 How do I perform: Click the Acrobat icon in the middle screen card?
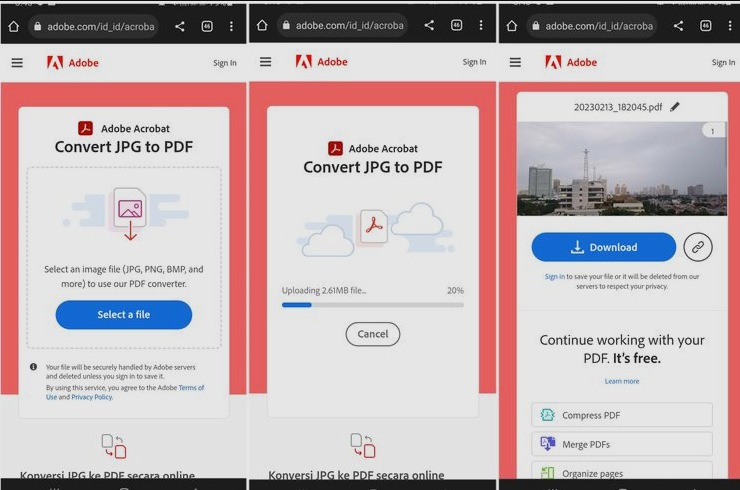(335, 148)
